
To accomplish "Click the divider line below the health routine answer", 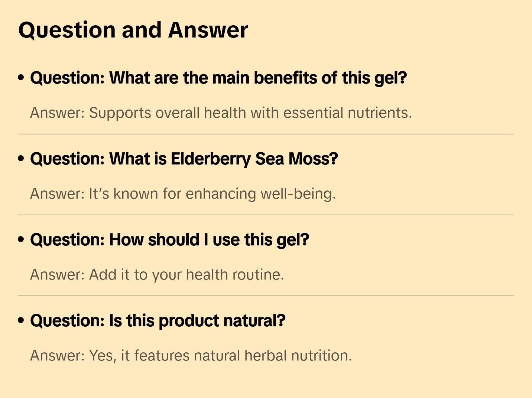I will click(x=266, y=296).
